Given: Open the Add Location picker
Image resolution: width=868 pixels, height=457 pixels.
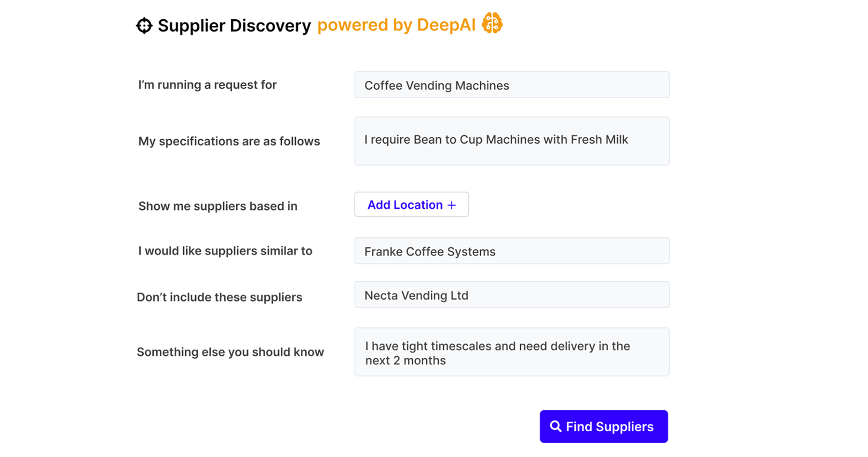Looking at the screenshot, I should pos(411,204).
